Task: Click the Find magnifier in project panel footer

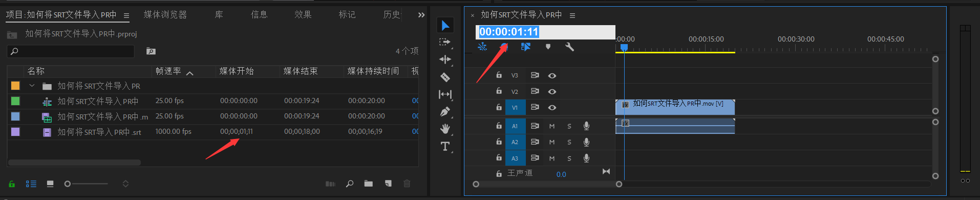Action: (x=350, y=184)
